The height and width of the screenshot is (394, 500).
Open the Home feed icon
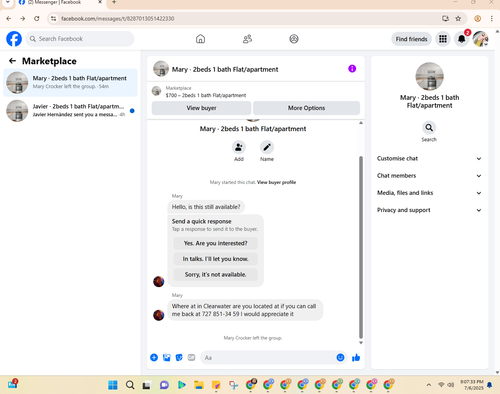click(x=200, y=39)
